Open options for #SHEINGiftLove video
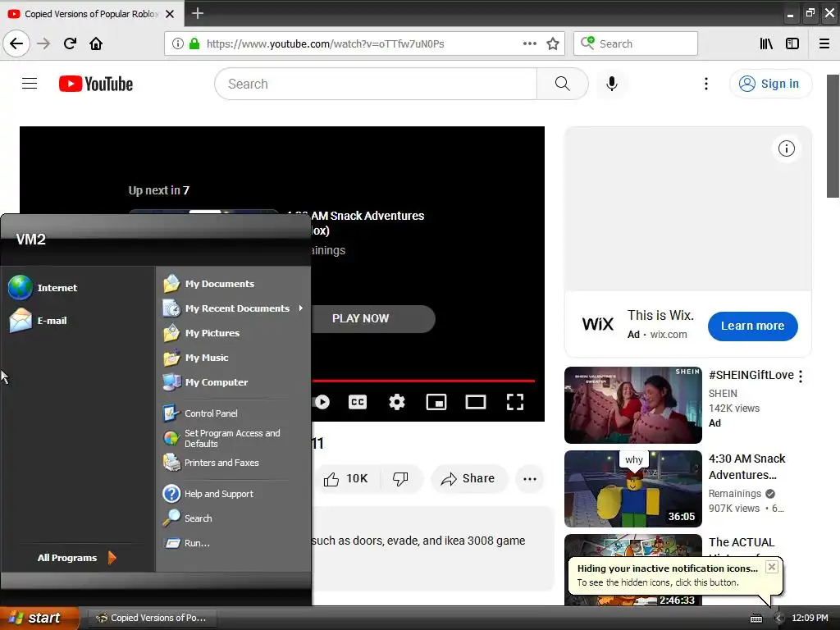This screenshot has width=840, height=630. point(801,377)
